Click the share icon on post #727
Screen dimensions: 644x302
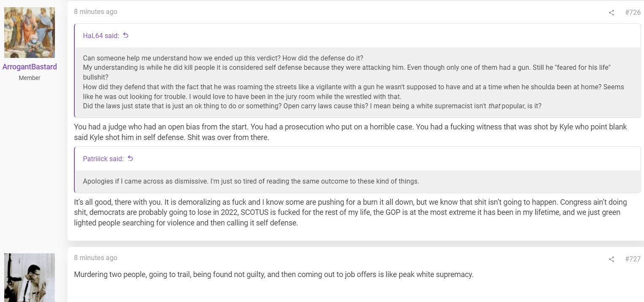611,259
